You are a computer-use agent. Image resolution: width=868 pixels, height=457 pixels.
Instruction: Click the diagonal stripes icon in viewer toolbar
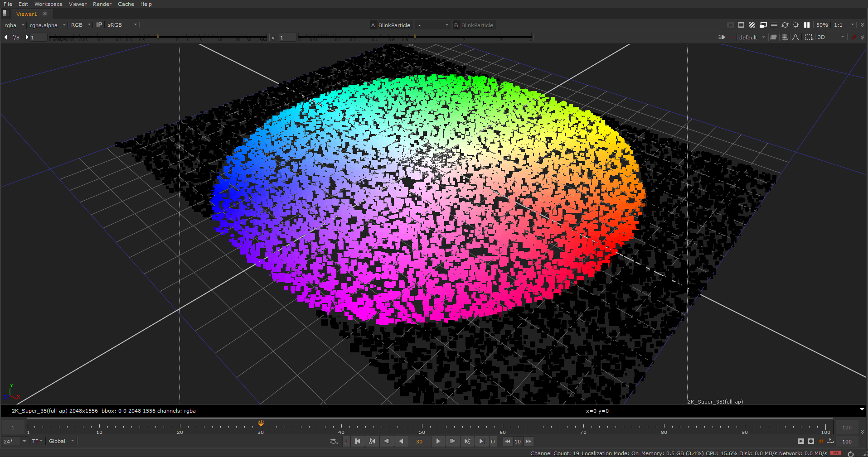(752, 25)
